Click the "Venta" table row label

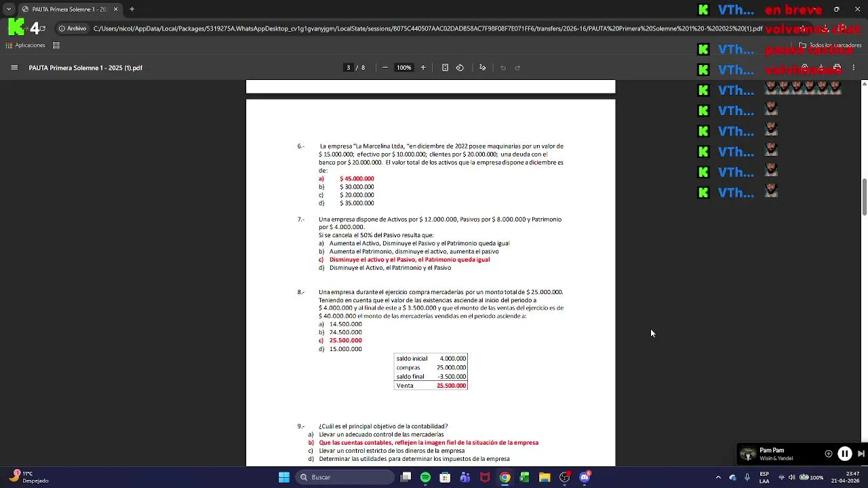click(405, 386)
